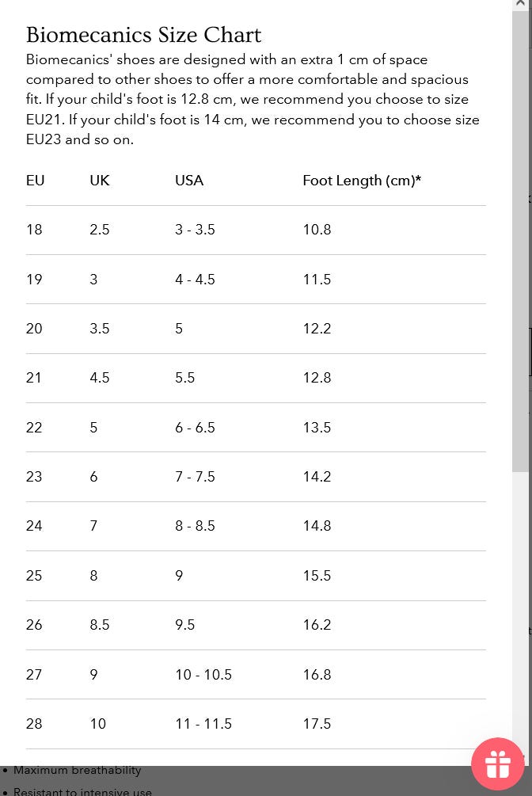The image size is (532, 796).
Task: Click the scrollbar up arrow
Action: (520, 4)
